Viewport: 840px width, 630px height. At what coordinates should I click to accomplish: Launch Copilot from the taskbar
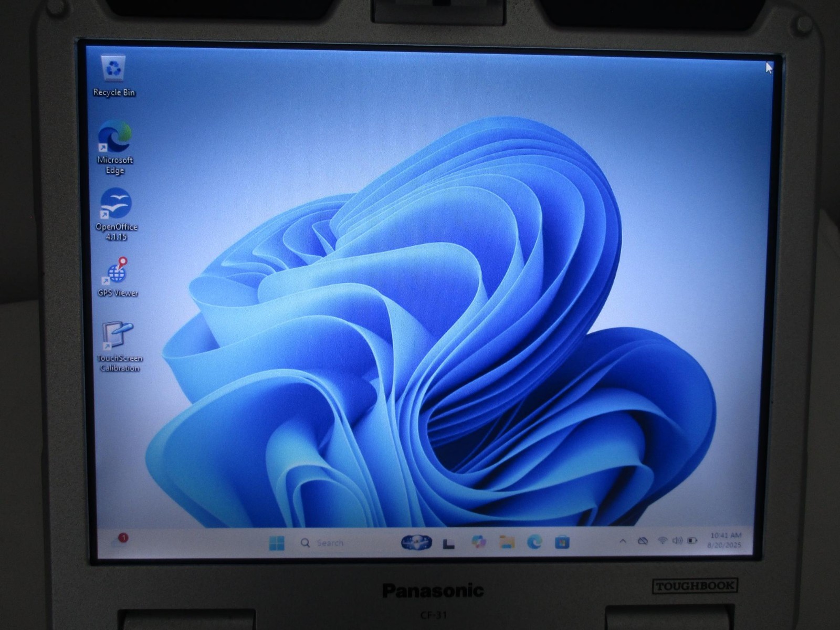(x=478, y=542)
